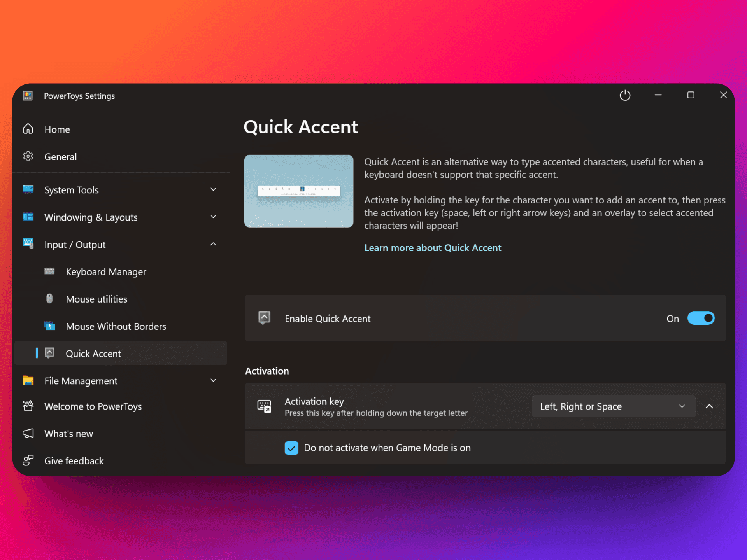Click the Quick Accent sidebar icon

[x=49, y=353]
